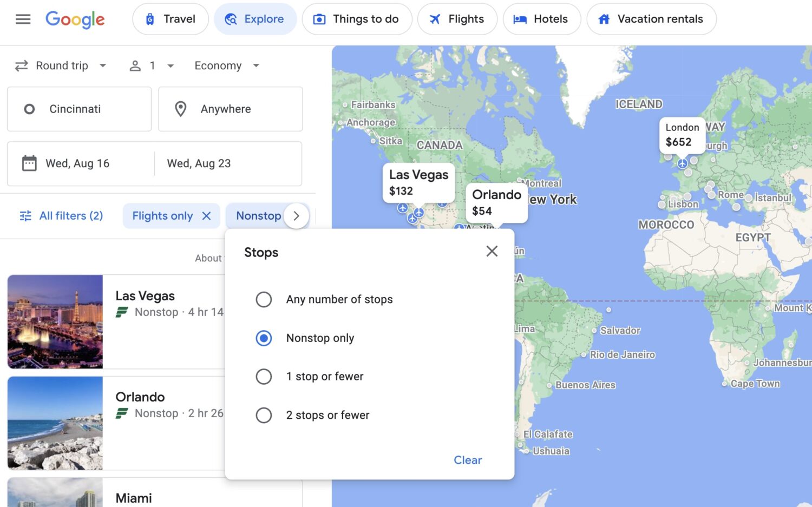Open the navigation hamburger menu
The height and width of the screenshot is (507, 812).
coord(23,19)
